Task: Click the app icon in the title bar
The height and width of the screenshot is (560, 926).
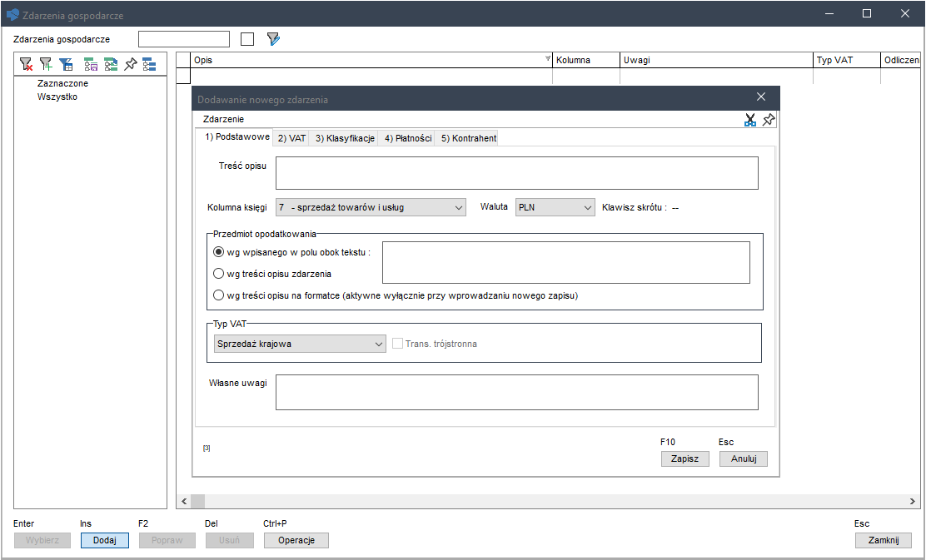Action: pyautogui.click(x=12, y=14)
